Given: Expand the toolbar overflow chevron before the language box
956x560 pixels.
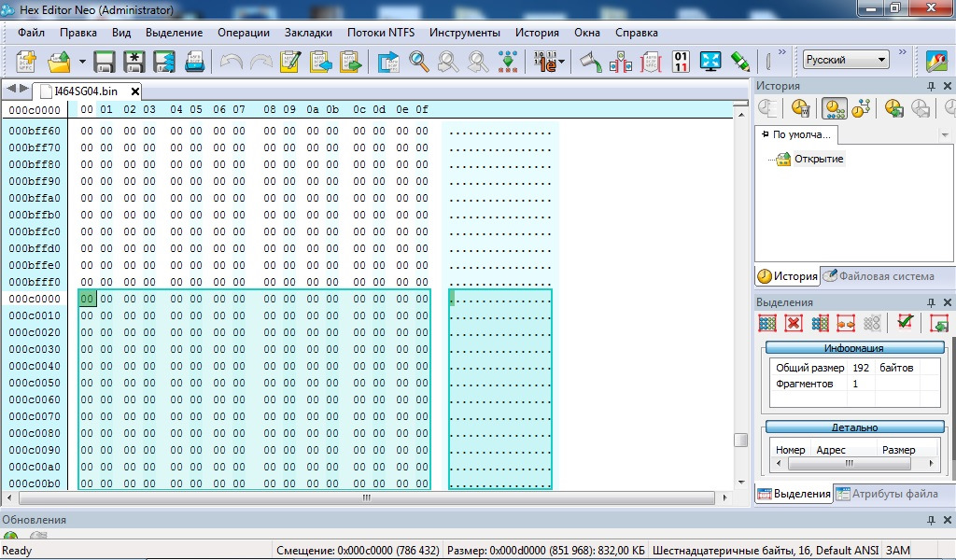Looking at the screenshot, I should coord(782,52).
